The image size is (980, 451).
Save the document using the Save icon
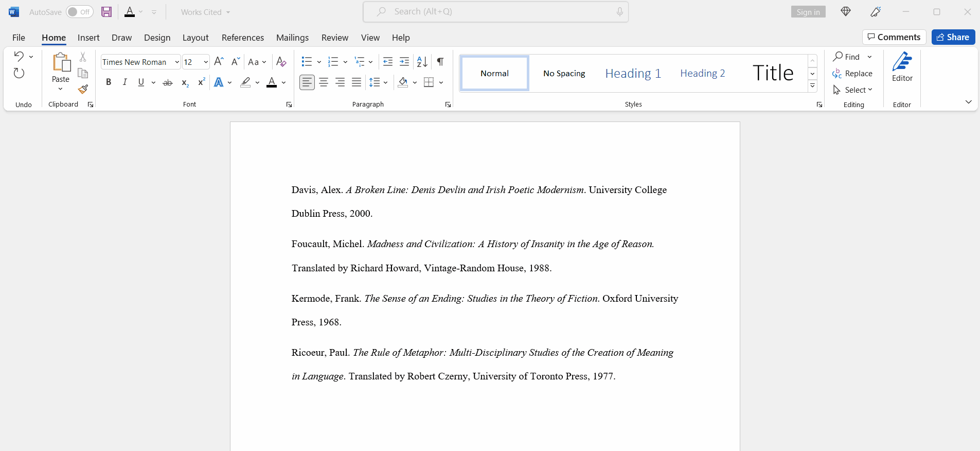tap(106, 12)
